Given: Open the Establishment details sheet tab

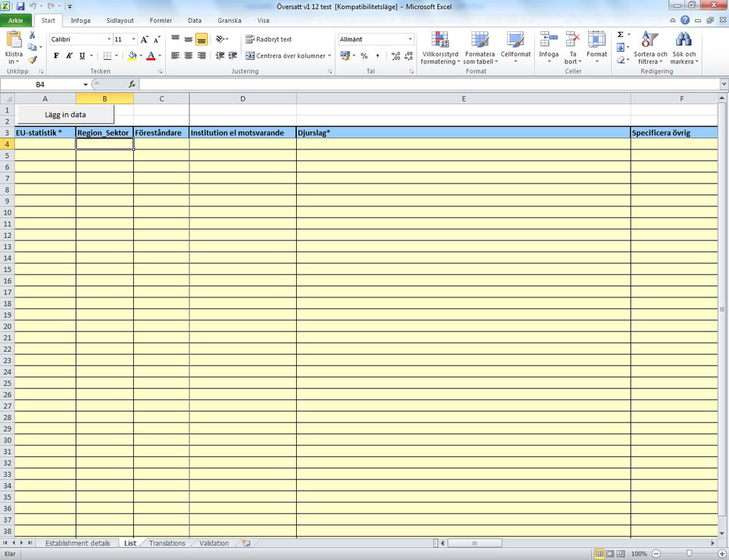Looking at the screenshot, I should pyautogui.click(x=78, y=543).
